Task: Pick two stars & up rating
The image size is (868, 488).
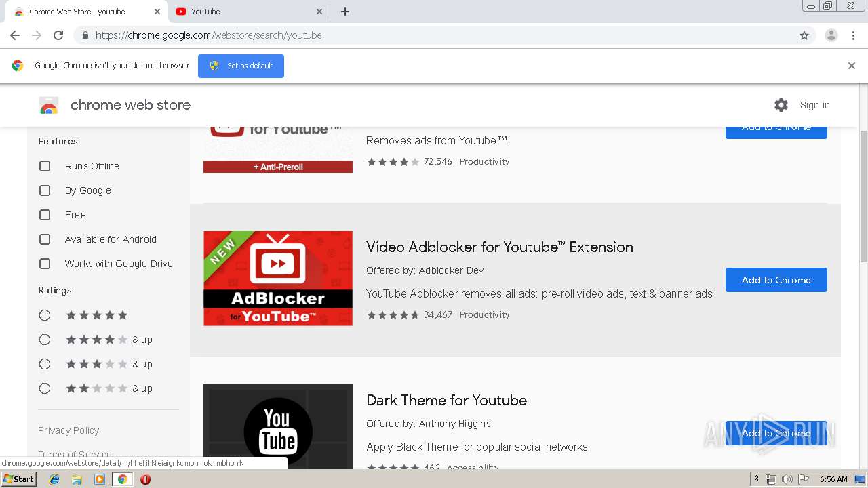Action: [45, 388]
